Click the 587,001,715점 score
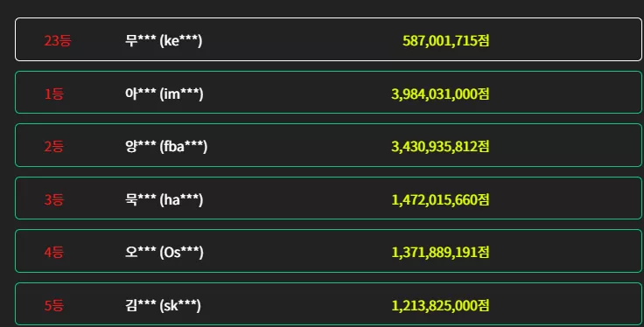The width and height of the screenshot is (644, 327). [x=445, y=40]
